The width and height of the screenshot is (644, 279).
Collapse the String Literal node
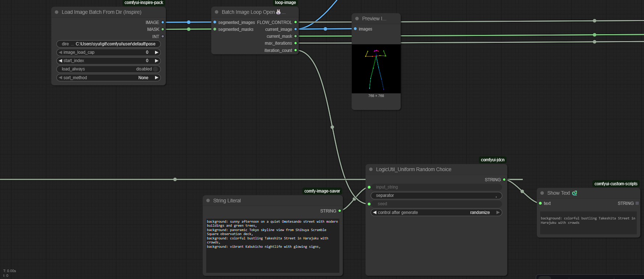208,201
